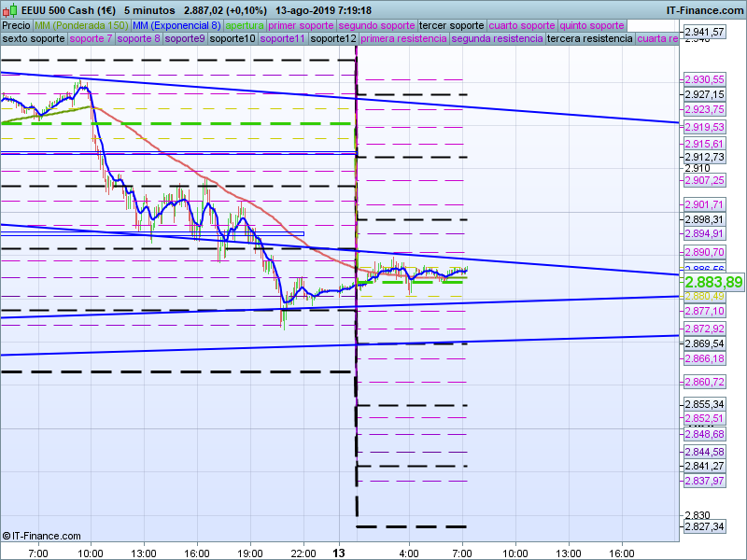Click the bold 13 date marker on time axis
The width and height of the screenshot is (747, 560).
click(x=342, y=553)
